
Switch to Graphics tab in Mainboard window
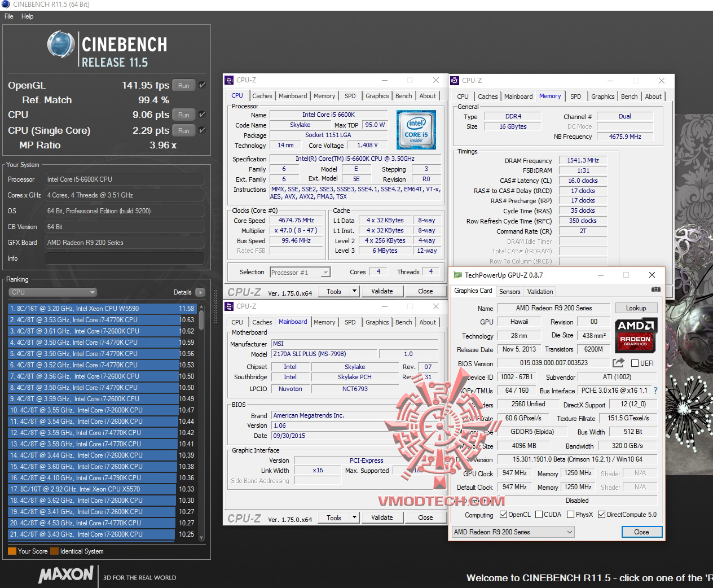coord(377,322)
